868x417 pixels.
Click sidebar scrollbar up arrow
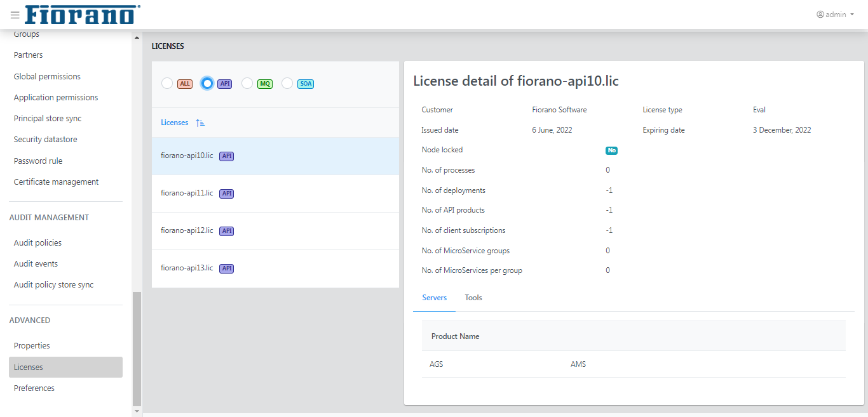pos(137,37)
